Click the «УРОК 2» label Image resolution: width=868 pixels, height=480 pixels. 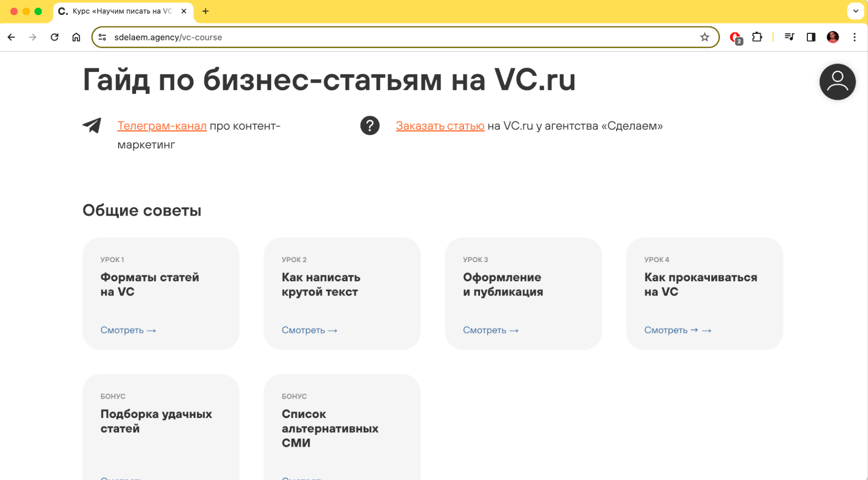point(294,260)
